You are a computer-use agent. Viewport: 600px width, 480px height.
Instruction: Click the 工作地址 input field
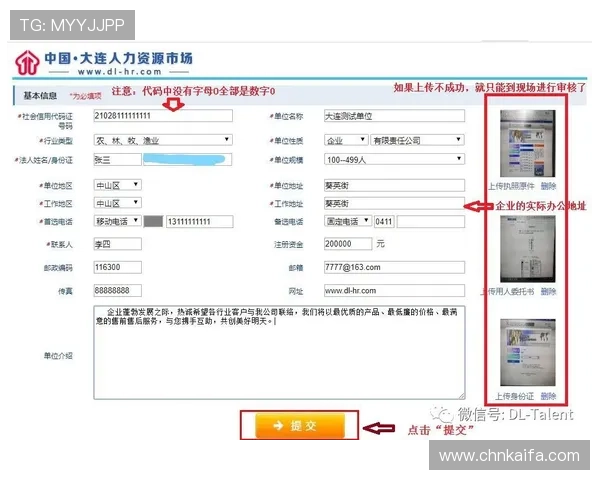tap(394, 203)
